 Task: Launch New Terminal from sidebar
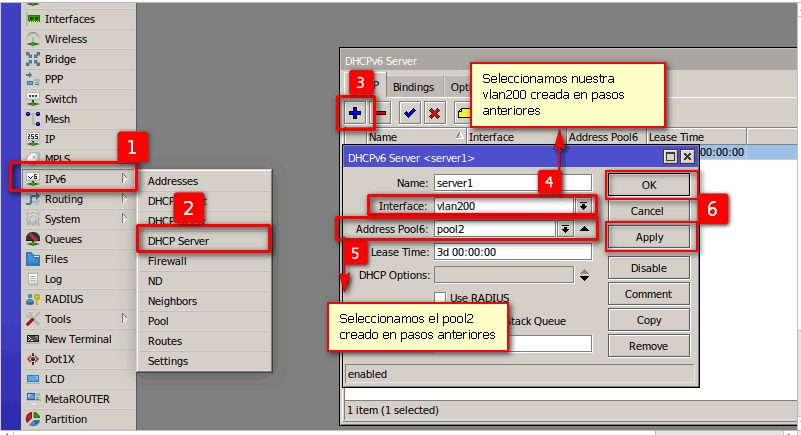point(78,339)
